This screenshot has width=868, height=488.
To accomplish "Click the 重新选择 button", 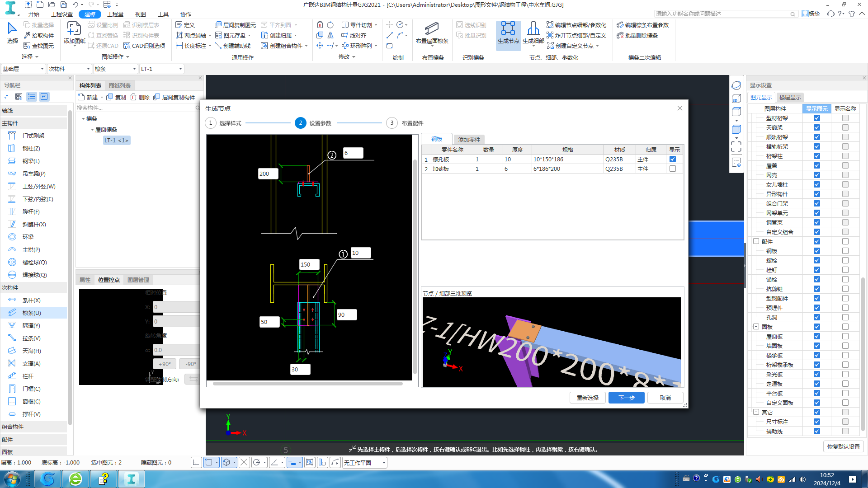I will click(587, 398).
